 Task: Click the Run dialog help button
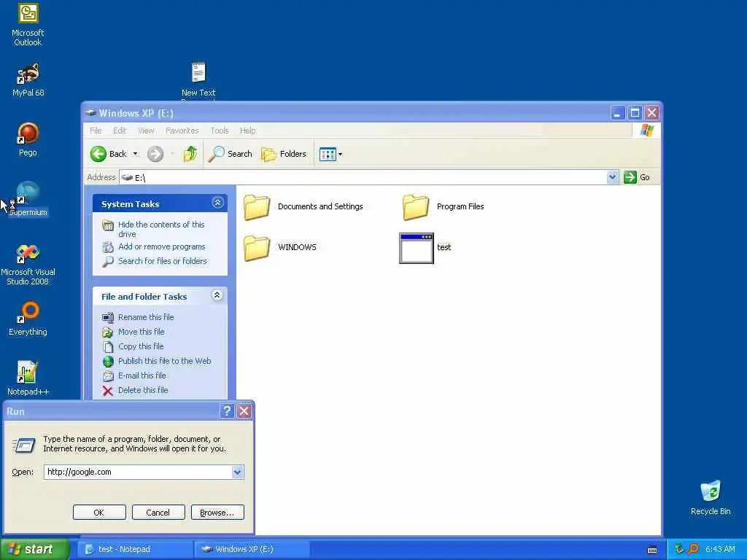pos(228,411)
